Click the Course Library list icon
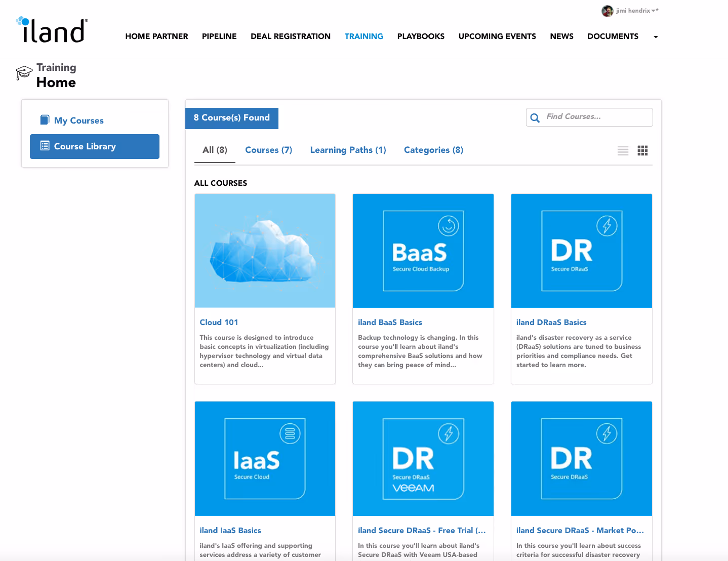This screenshot has width=728, height=561. pyautogui.click(x=45, y=146)
